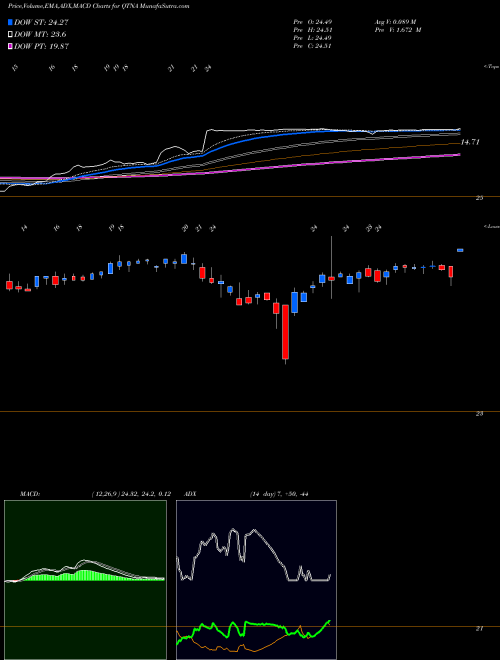
Task: Click the chart title mentioning QTNA MunafaSutra.com
Action: point(98,6)
